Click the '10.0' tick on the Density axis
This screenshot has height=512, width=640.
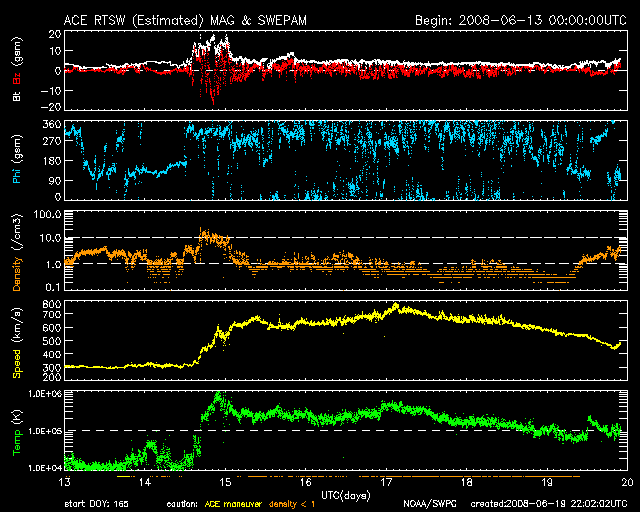click(x=50, y=238)
